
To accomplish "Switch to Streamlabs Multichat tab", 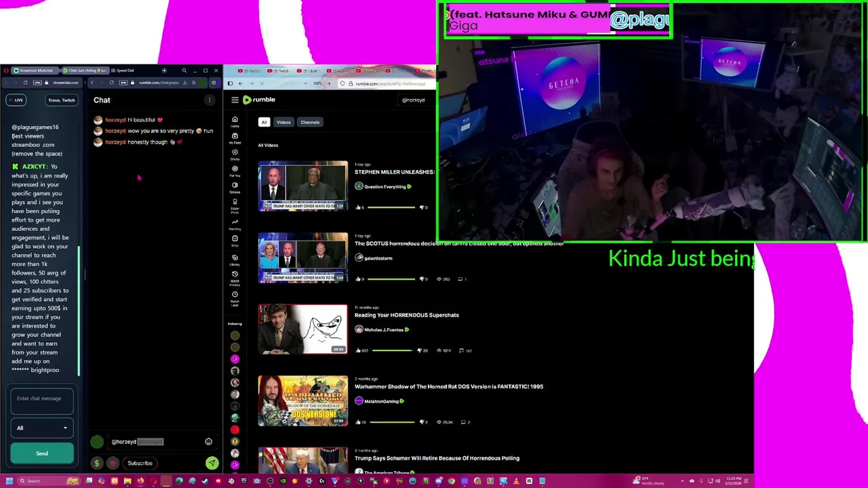I will (35, 70).
